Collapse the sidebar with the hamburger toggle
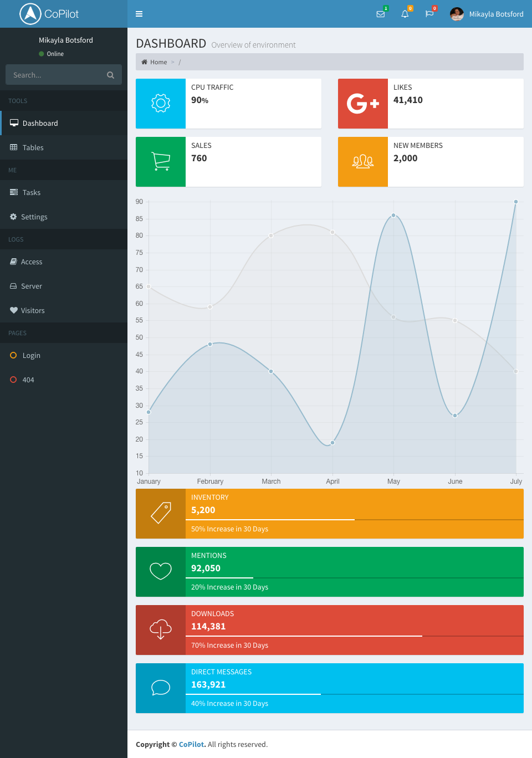The image size is (532, 758). pos(139,14)
